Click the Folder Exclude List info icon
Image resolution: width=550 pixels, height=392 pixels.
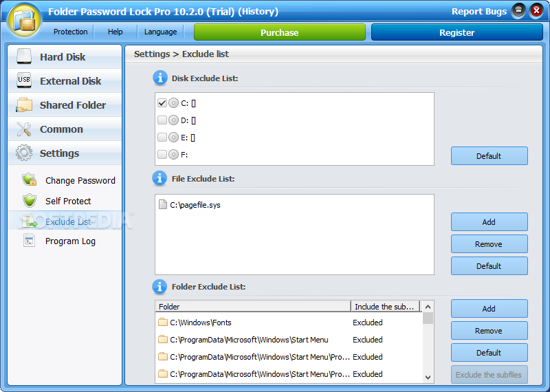click(159, 286)
